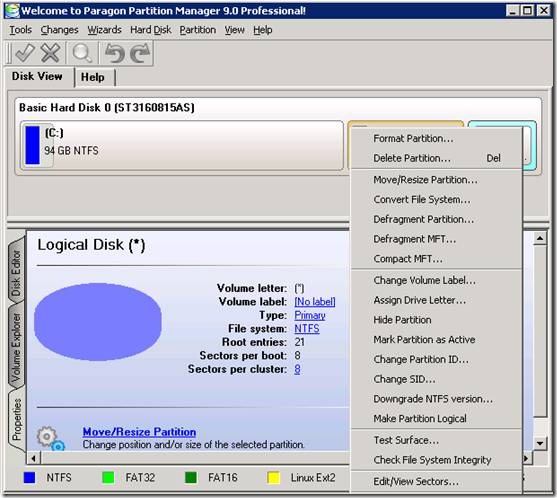
Task: Select Convert File System menu entry
Action: tap(437, 200)
